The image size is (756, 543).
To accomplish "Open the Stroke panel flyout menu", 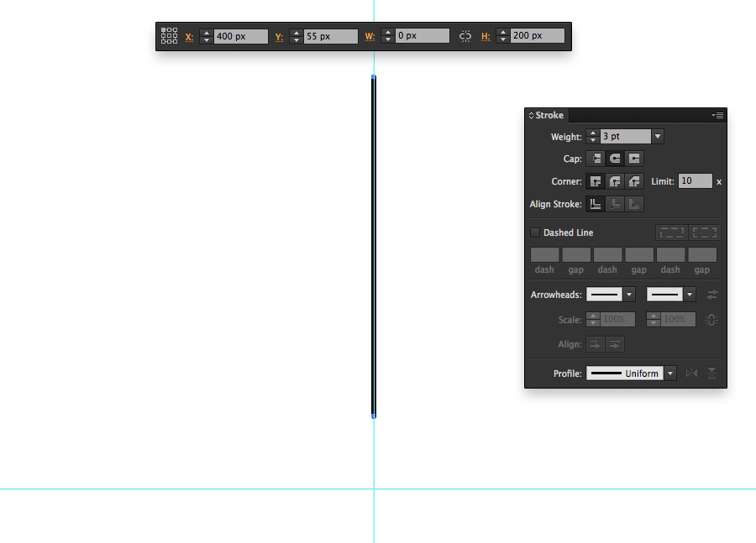I will click(x=718, y=115).
